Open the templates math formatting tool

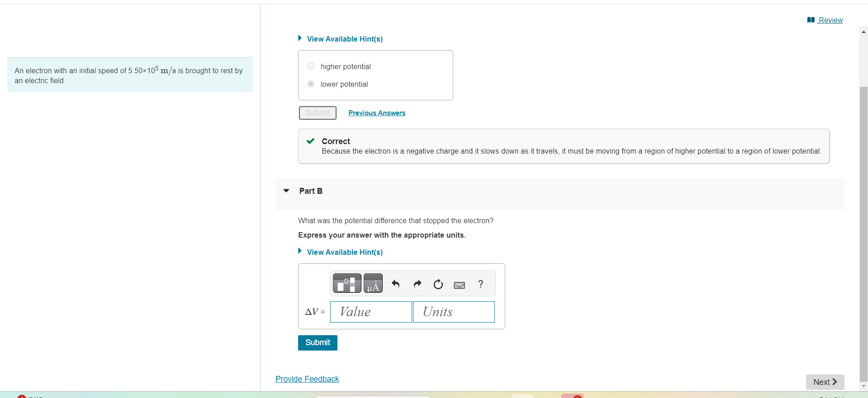[x=347, y=283]
